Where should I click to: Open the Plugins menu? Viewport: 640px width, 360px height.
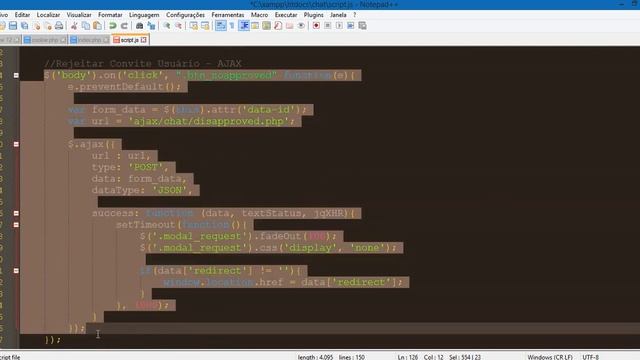(313, 15)
